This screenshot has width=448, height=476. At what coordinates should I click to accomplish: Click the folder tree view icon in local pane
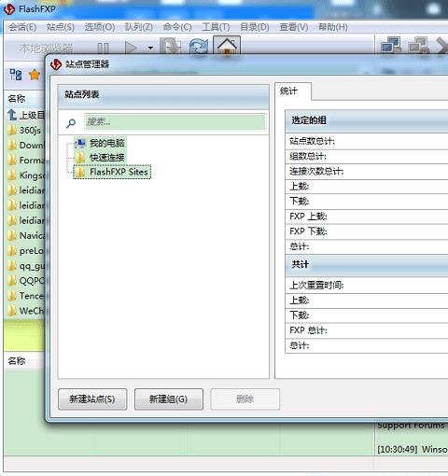[16, 75]
